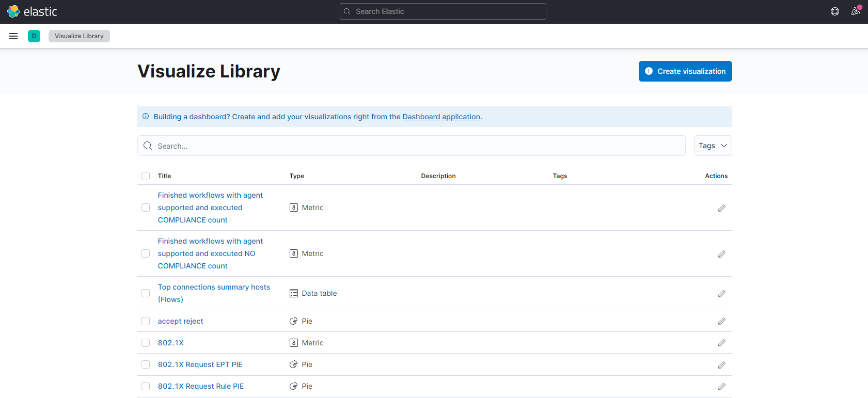
Task: Toggle the select all rows checkbox
Action: (146, 176)
